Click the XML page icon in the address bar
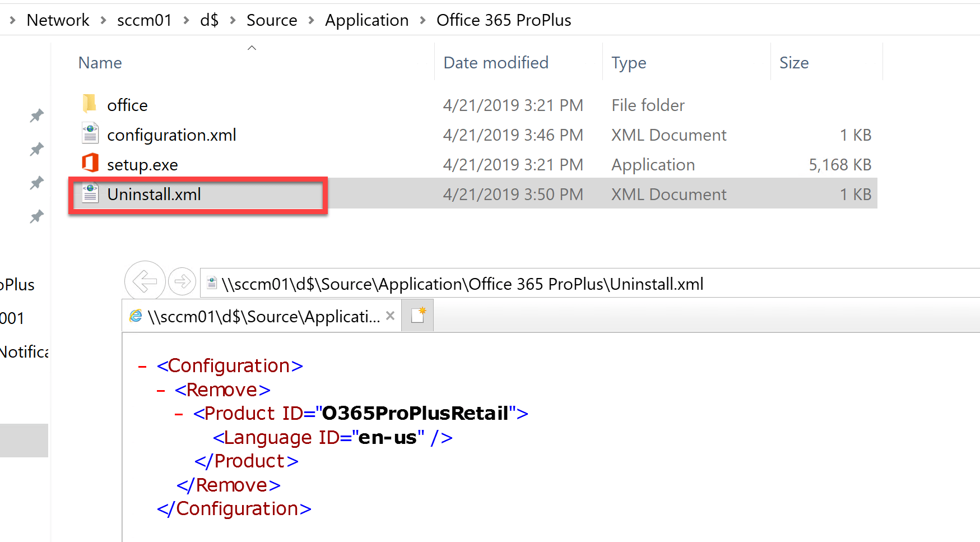Viewport: 980px width, 542px height. [212, 283]
